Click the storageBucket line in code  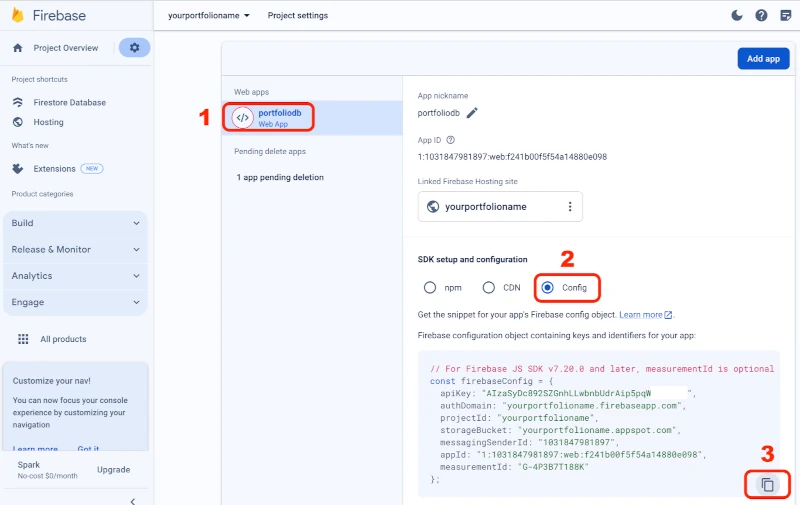560,430
